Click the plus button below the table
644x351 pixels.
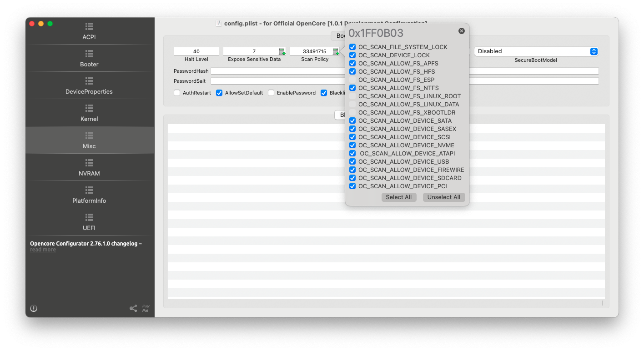603,303
